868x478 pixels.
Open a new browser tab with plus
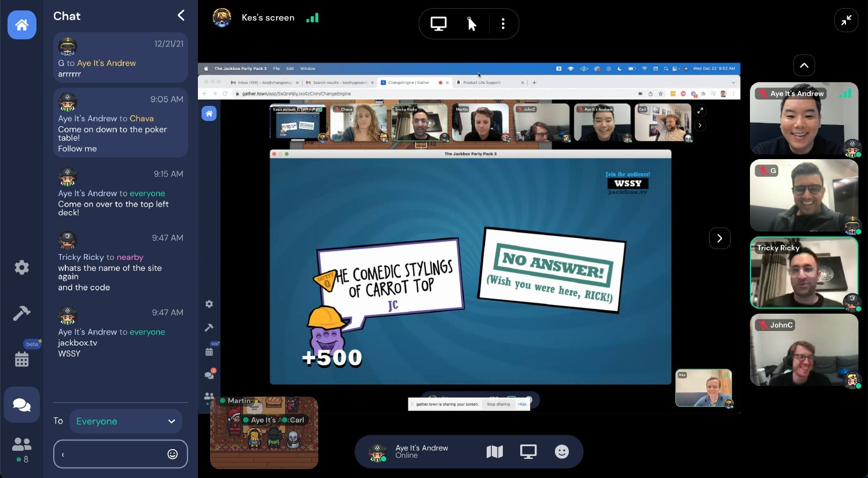tap(534, 83)
